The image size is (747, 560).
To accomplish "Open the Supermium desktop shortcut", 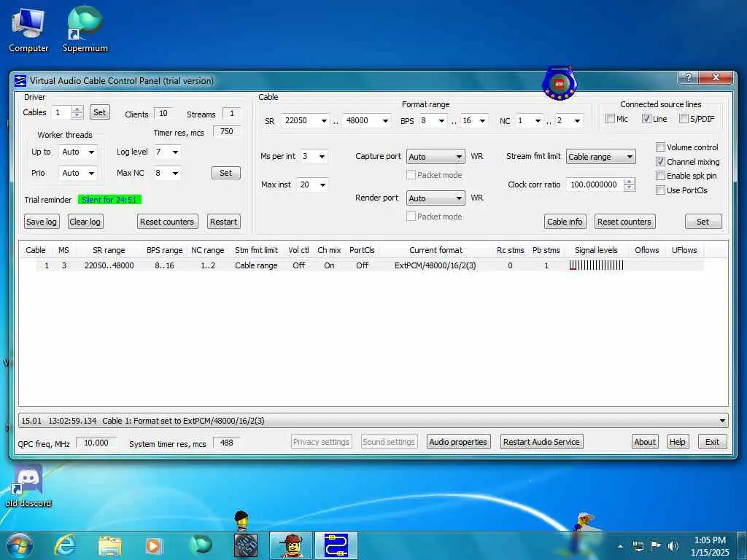I will pos(85,29).
